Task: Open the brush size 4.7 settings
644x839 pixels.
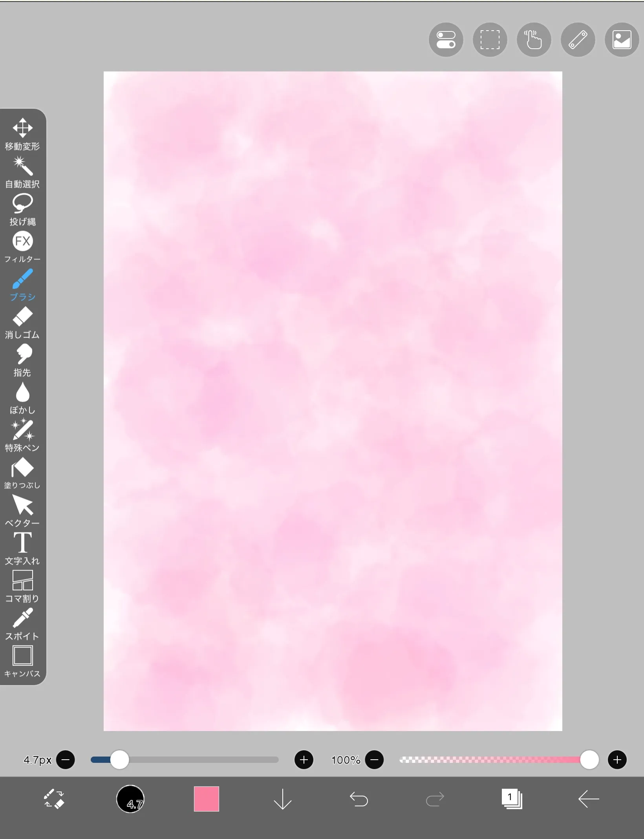Action: point(130,799)
